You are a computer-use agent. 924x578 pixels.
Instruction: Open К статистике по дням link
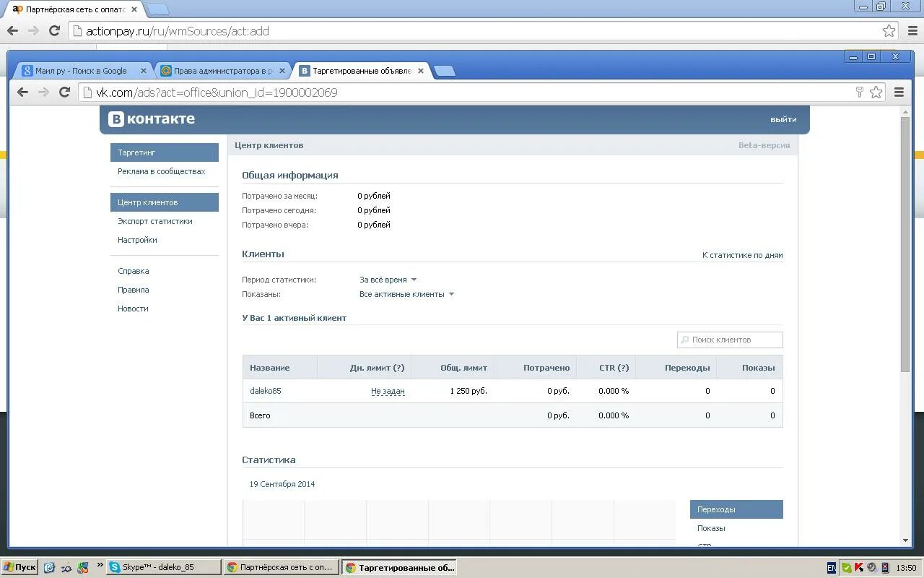tap(742, 255)
